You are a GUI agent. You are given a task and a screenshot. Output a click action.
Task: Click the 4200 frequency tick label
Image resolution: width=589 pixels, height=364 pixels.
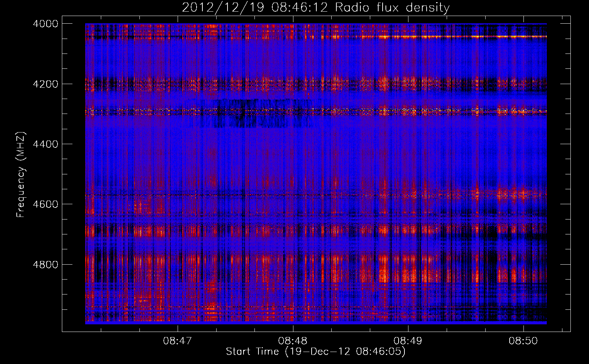[x=46, y=84]
